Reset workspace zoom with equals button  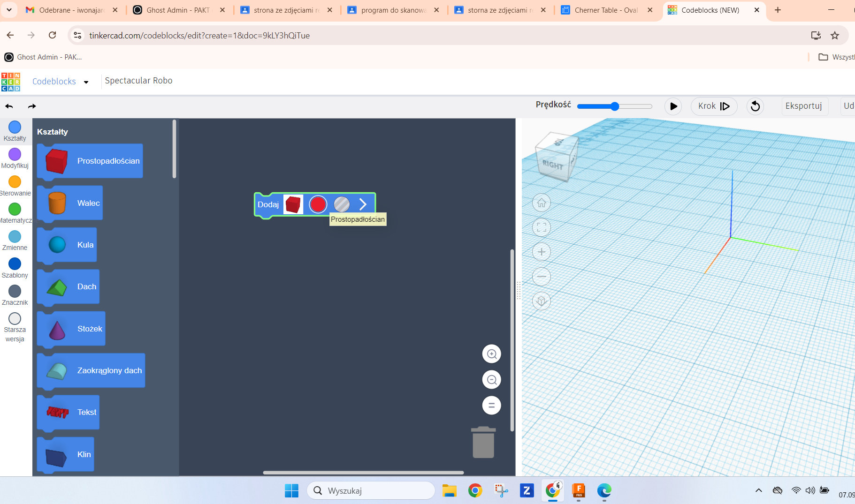[492, 406]
